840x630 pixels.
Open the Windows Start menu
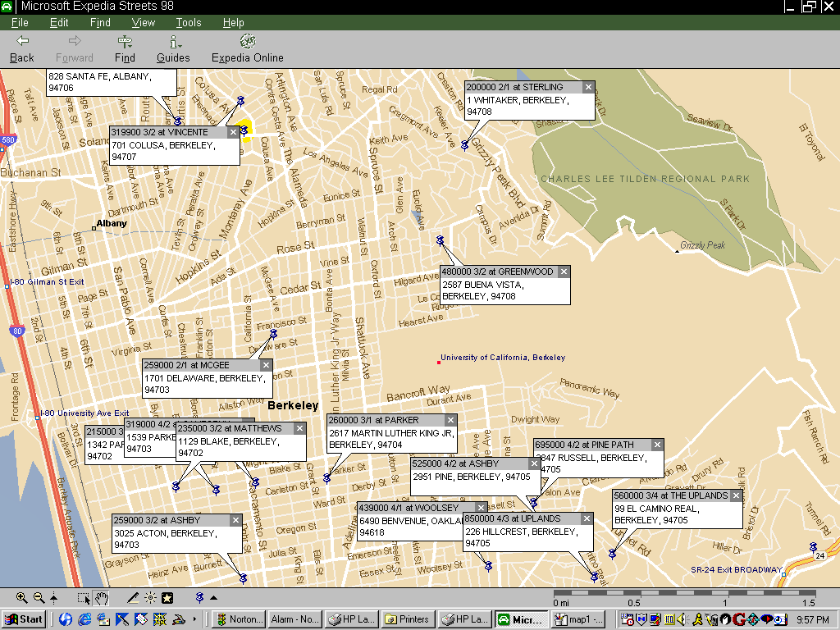[x=24, y=619]
